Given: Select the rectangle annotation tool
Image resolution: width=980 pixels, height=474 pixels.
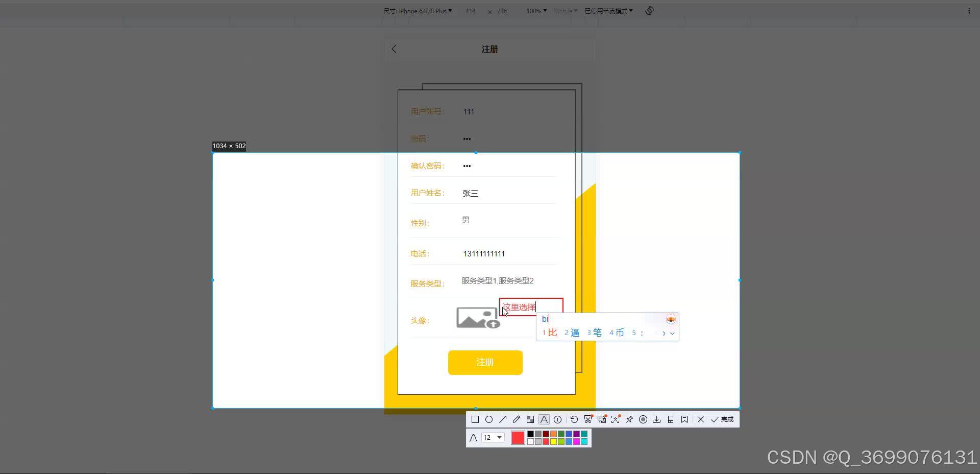Looking at the screenshot, I should tap(475, 419).
